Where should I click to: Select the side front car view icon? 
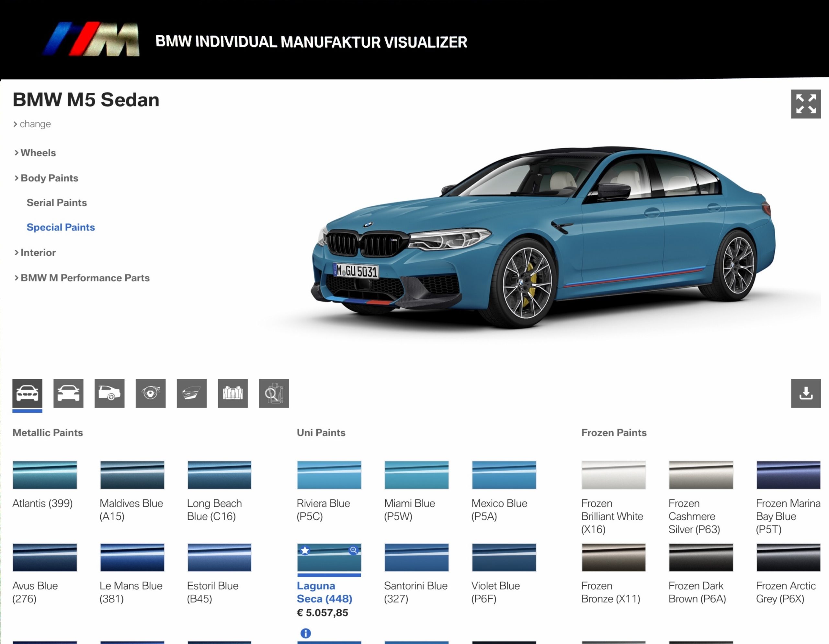click(68, 393)
